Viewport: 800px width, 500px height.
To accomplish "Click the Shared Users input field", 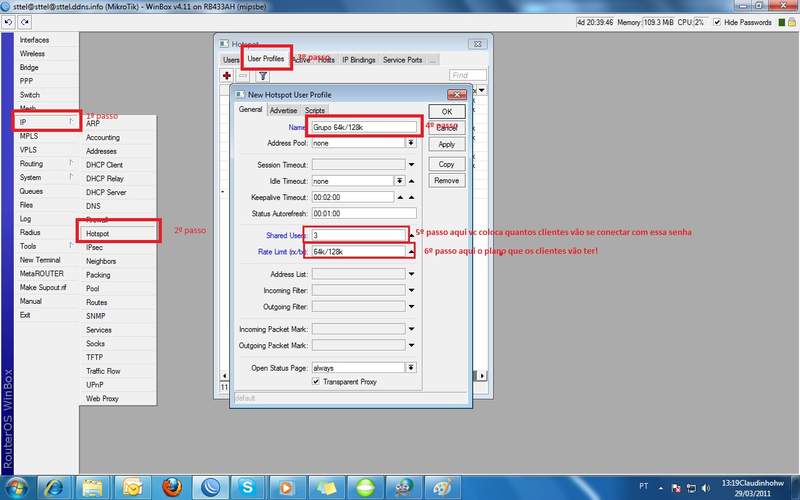I will click(x=359, y=235).
